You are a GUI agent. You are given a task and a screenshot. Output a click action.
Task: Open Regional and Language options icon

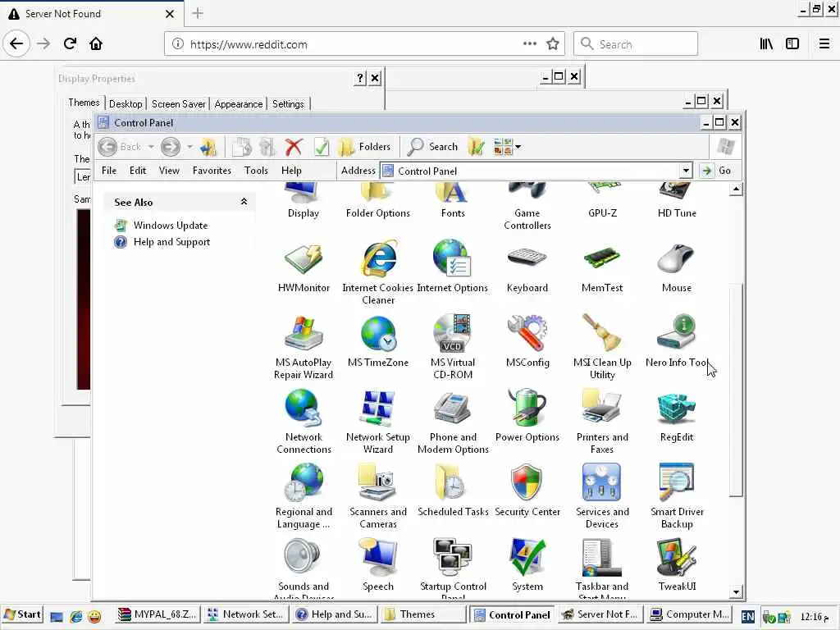pos(304,496)
